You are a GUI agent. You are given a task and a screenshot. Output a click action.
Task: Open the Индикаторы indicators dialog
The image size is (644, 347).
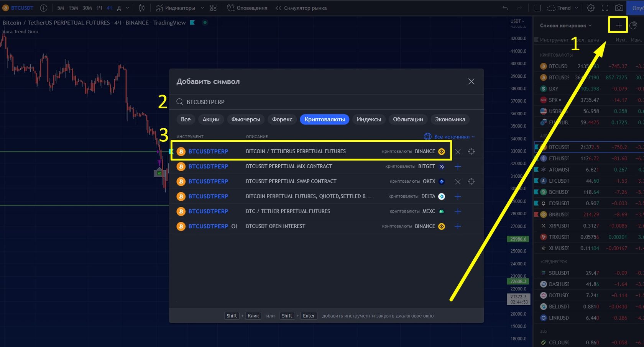click(176, 8)
